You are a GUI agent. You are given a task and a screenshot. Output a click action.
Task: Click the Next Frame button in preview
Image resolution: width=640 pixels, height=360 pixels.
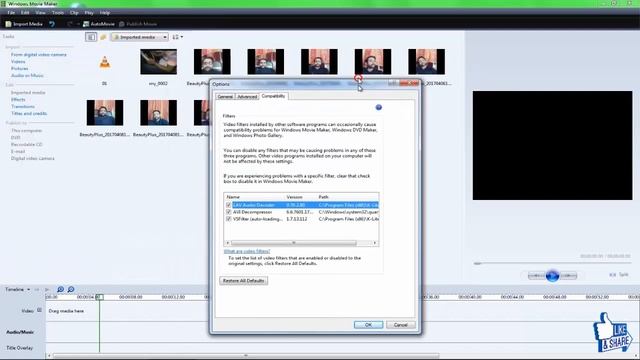[x=568, y=276]
